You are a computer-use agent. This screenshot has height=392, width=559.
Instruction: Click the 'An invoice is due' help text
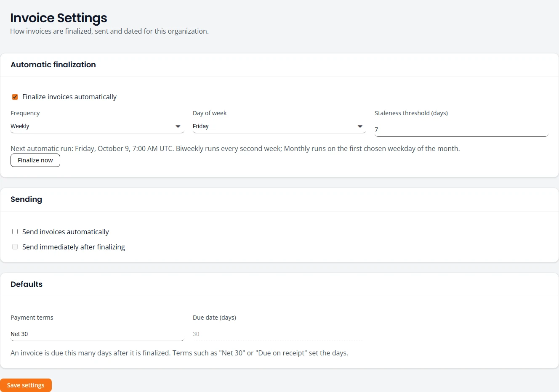click(179, 353)
